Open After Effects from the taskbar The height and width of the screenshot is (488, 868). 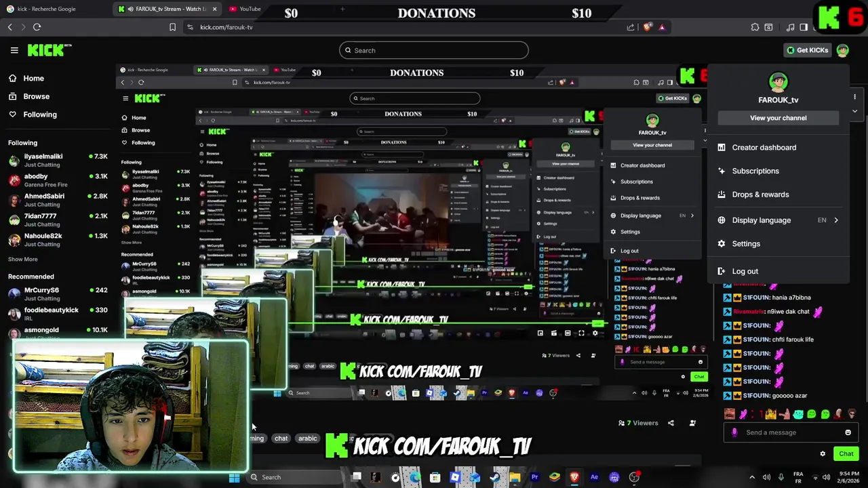tap(594, 477)
